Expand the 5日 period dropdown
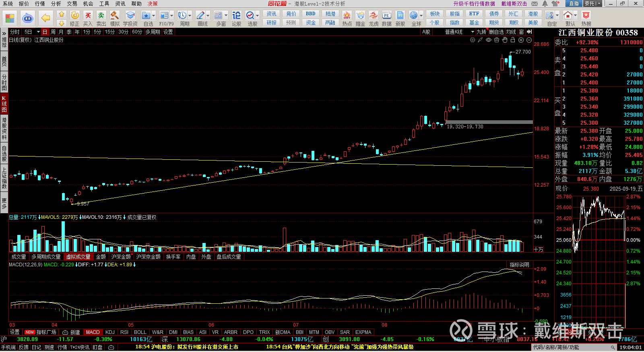The width and height of the screenshot is (644, 352). (38, 32)
